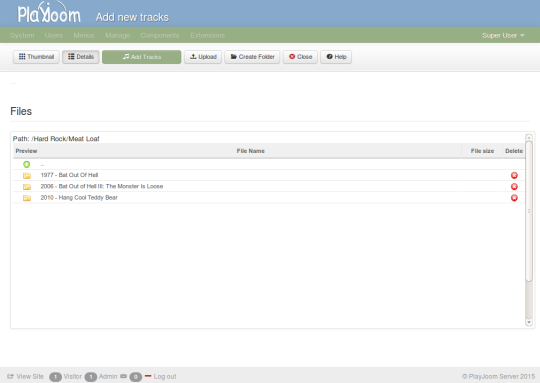540x383 pixels.
Task: Open folder icon for 2006 - Bat Out of Hell III
Action: [x=27, y=187]
